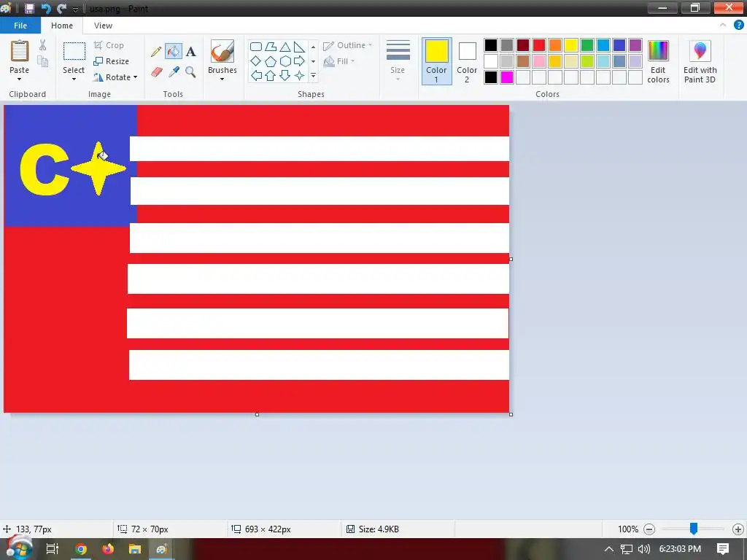Click the yellow letter C on canvas

(x=44, y=169)
